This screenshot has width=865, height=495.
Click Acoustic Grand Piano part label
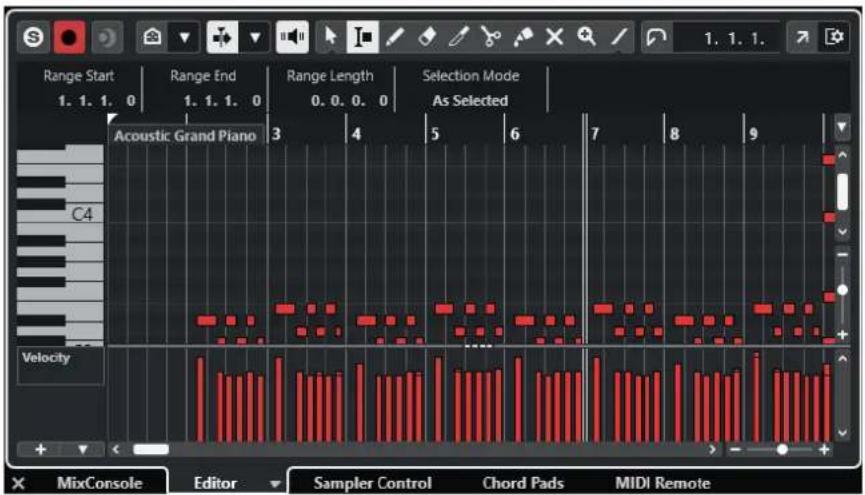point(185,136)
